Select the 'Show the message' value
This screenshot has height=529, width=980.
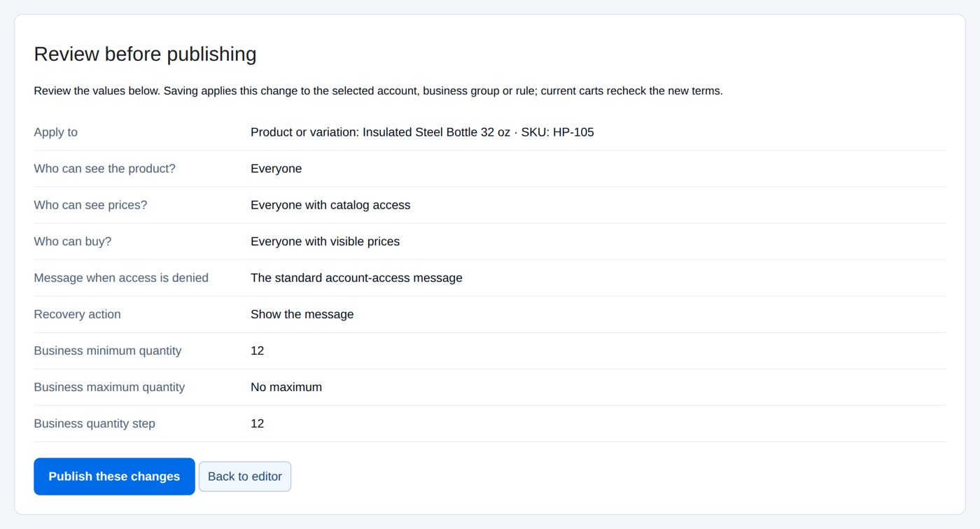click(302, 314)
